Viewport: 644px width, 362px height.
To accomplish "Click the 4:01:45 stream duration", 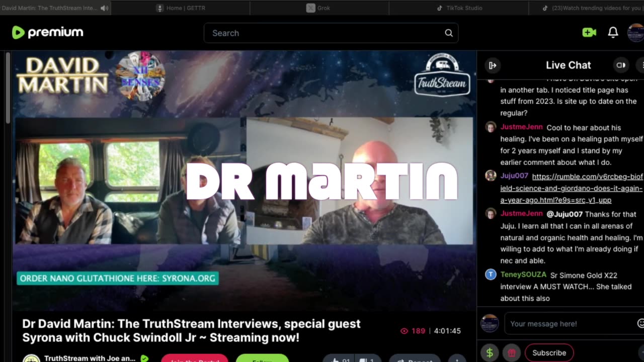I will [x=447, y=331].
